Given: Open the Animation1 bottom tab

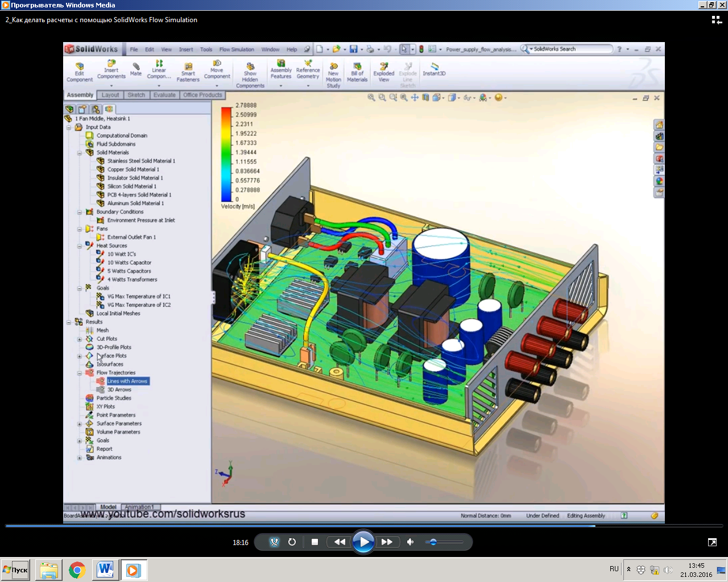Looking at the screenshot, I should click(x=139, y=507).
